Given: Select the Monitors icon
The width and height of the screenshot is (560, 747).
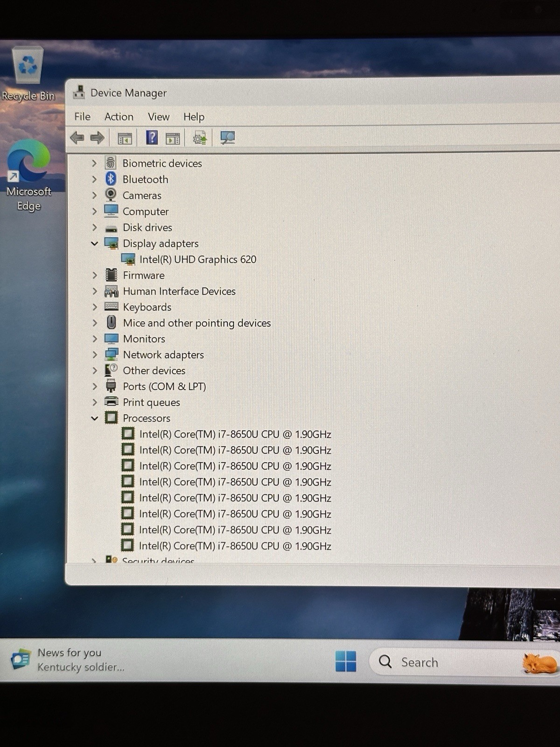Looking at the screenshot, I should point(111,338).
